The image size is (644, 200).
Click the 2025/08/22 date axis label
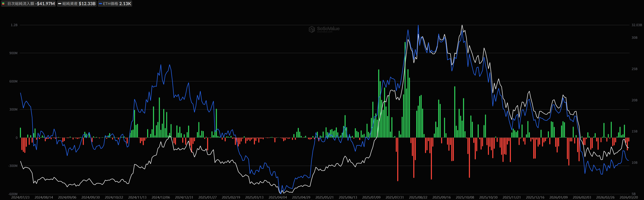coord(418,198)
